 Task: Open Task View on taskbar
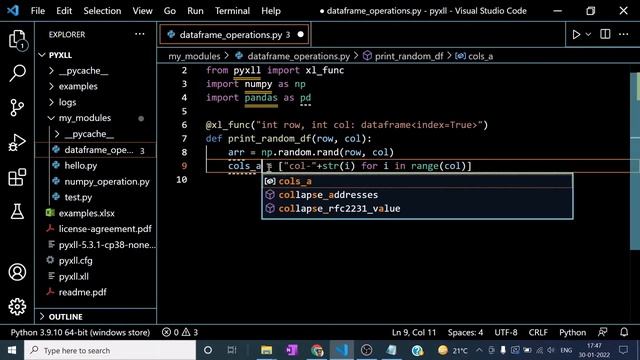coord(232,350)
